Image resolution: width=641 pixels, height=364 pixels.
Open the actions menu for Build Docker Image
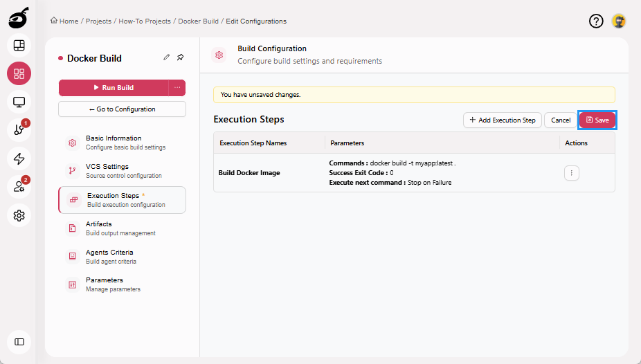coord(572,173)
